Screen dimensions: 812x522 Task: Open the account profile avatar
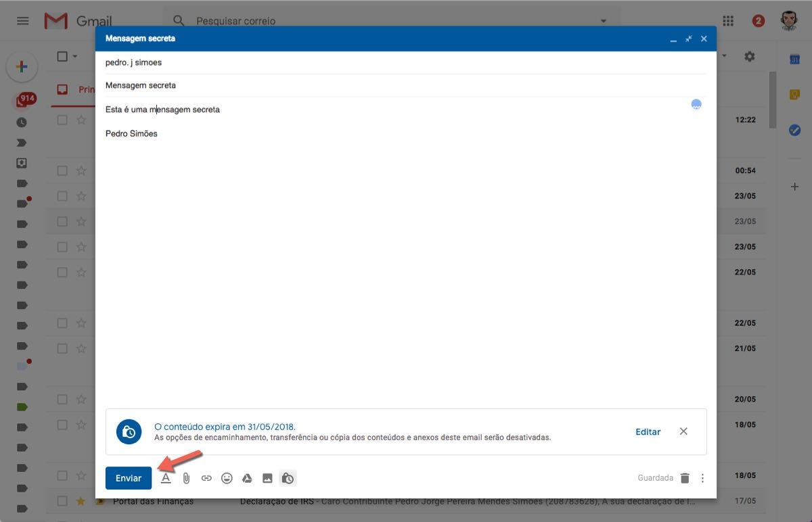point(789,20)
